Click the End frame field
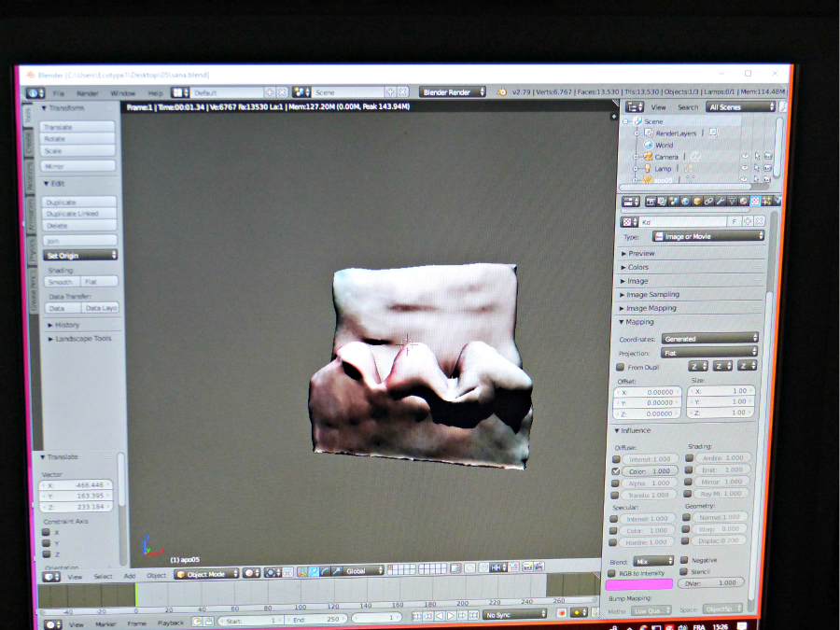Image resolution: width=840 pixels, height=630 pixels. [315, 619]
